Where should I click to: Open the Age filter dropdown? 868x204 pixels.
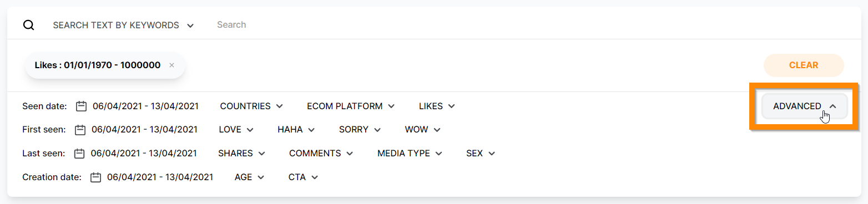(249, 177)
